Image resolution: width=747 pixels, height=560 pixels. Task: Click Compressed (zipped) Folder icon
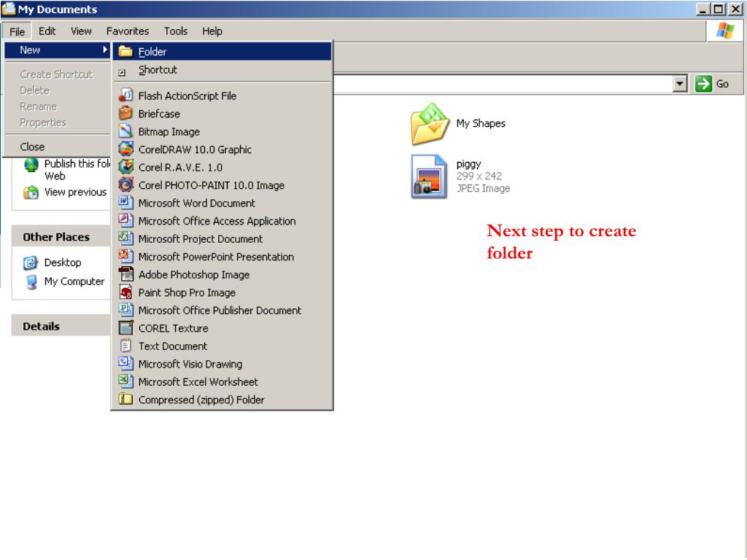[125, 399]
